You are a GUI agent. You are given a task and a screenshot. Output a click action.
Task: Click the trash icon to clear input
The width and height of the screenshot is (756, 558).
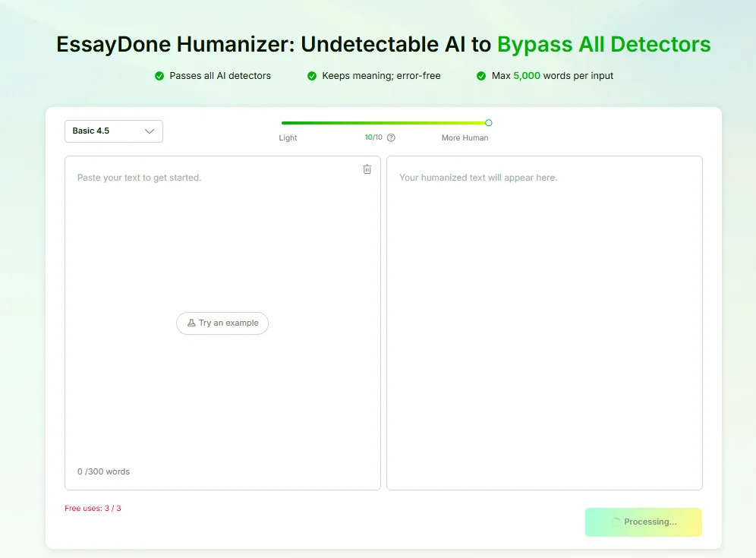[367, 169]
